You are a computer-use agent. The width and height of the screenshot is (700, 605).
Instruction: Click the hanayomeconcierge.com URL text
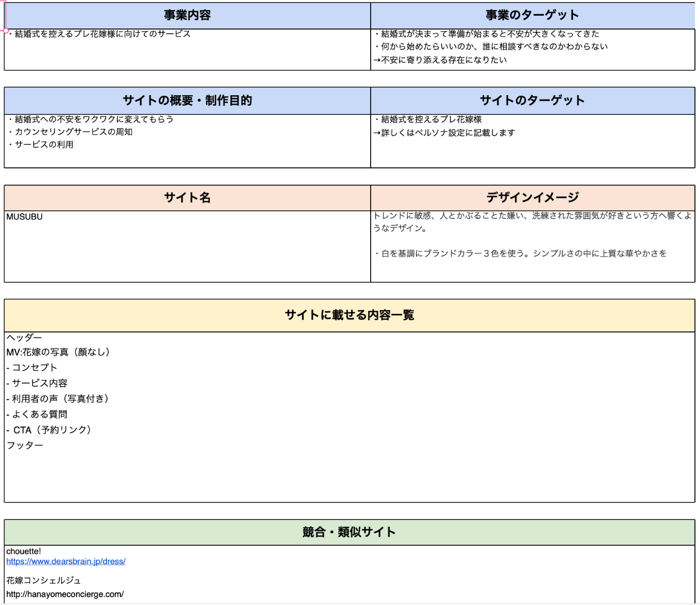(65, 594)
